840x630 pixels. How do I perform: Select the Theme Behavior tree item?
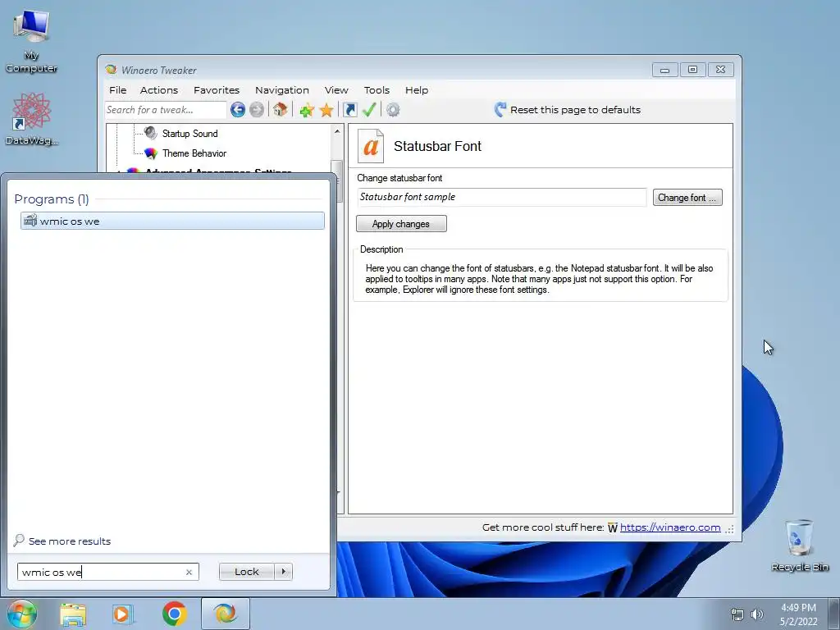pyautogui.click(x=194, y=153)
